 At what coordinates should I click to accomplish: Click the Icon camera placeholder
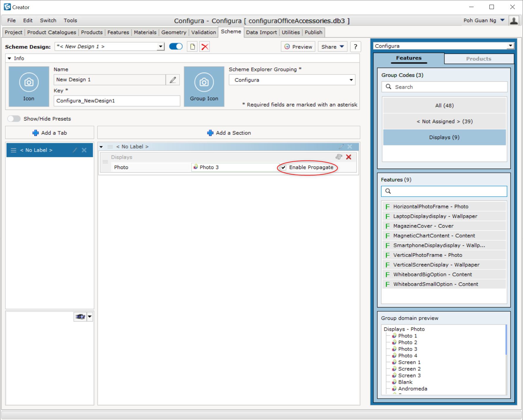(x=29, y=86)
